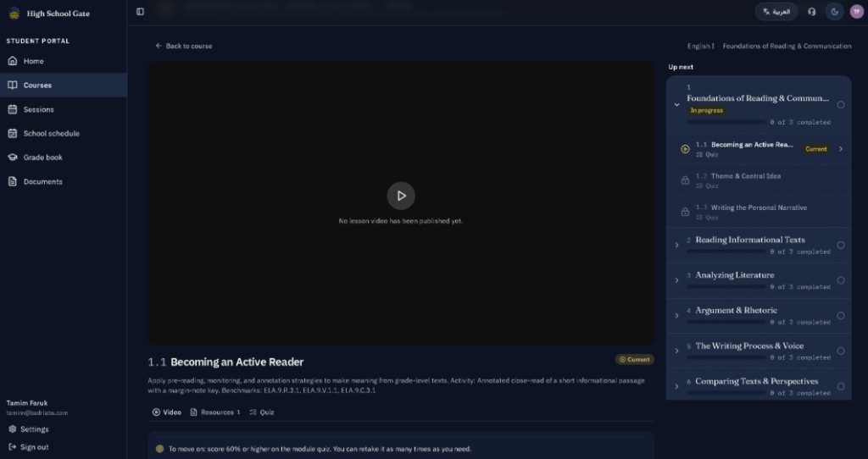Click Foundations of Reading & Communication breadcrumb
The image size is (868, 459).
(x=787, y=46)
